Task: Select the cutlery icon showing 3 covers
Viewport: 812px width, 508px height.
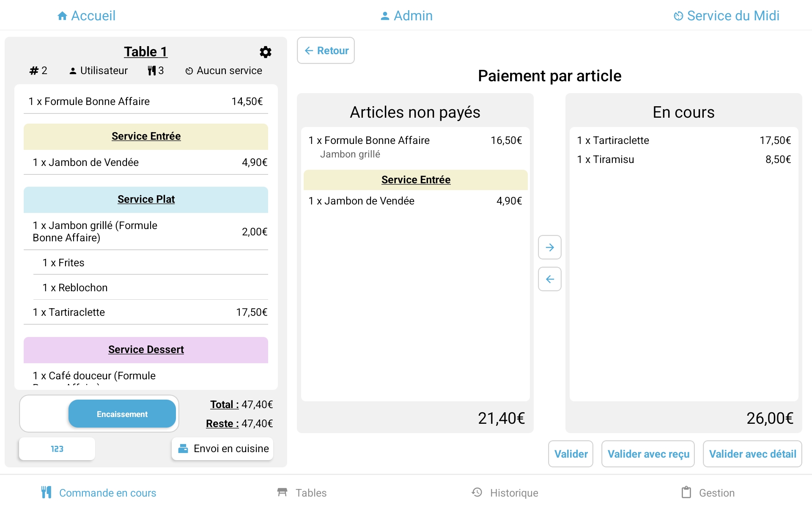Action: pyautogui.click(x=152, y=70)
